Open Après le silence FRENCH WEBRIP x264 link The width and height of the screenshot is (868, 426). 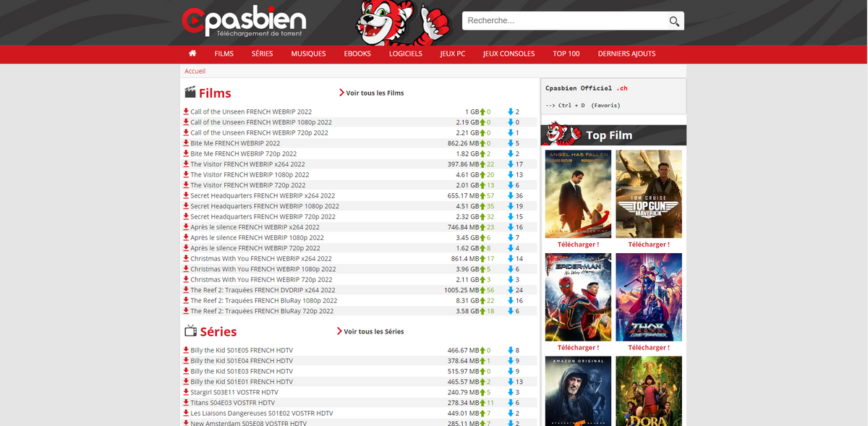click(255, 227)
